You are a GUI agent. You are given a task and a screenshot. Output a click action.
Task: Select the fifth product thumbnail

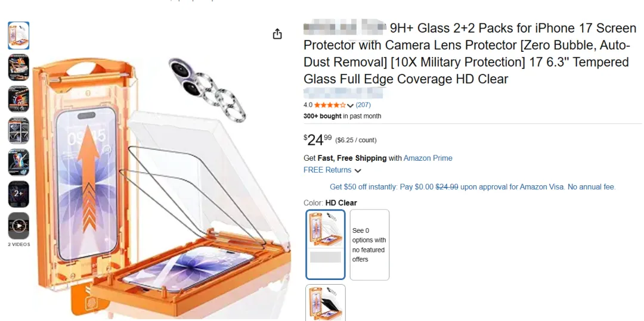coord(18,163)
